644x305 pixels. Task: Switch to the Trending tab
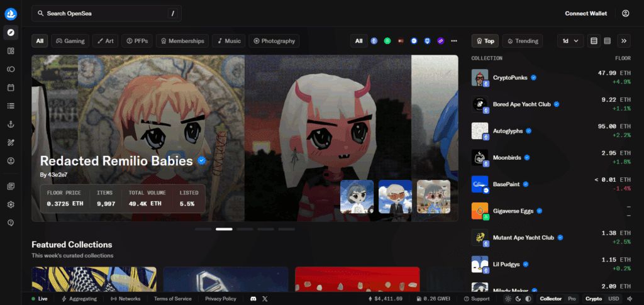tap(523, 41)
